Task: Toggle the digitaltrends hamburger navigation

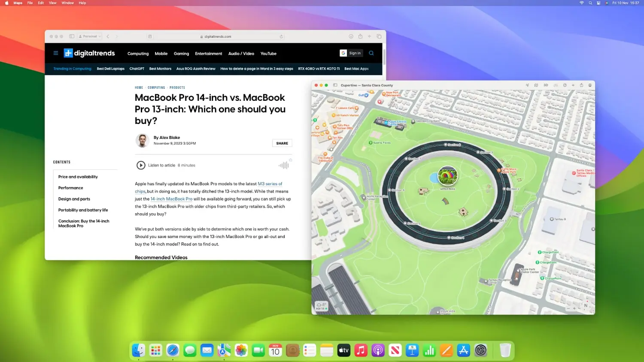Action: (x=55, y=53)
